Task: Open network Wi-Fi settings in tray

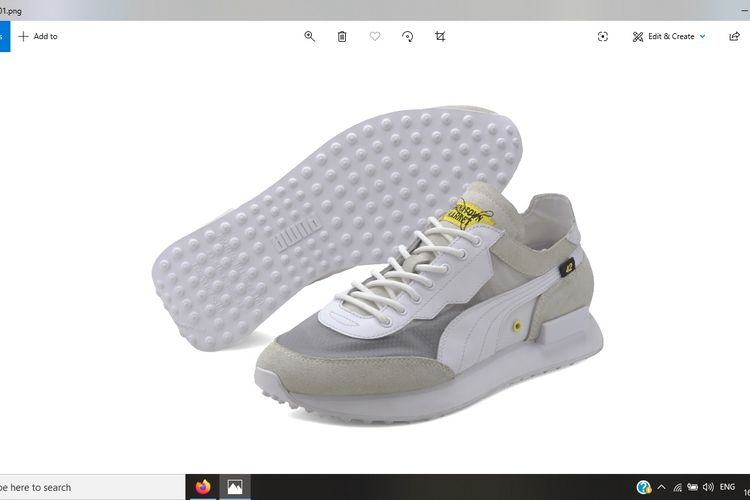Action: 680,487
